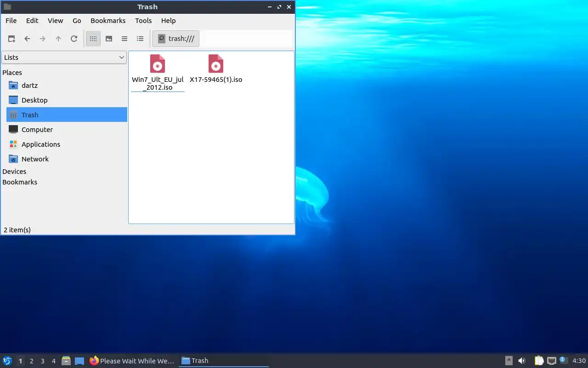Select dartz home folder in Places
The height and width of the screenshot is (368, 588).
click(x=67, y=86)
